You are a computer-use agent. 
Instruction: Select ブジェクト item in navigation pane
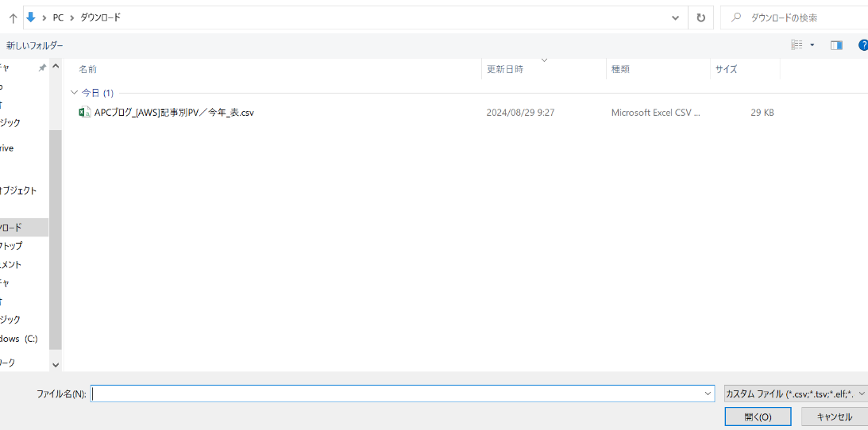[18, 190]
